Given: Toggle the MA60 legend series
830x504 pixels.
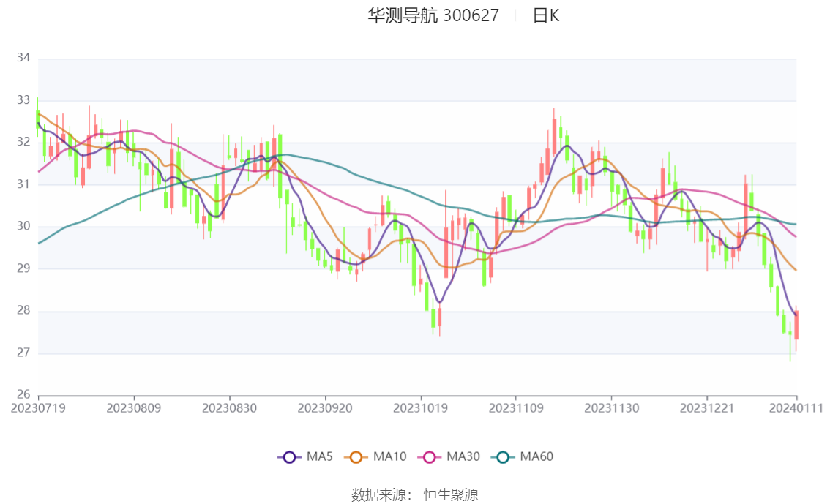Looking at the screenshot, I should tap(523, 457).
